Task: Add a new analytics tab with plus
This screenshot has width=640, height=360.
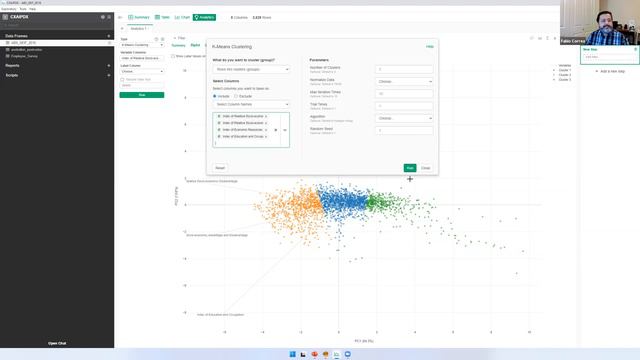Action: point(122,29)
